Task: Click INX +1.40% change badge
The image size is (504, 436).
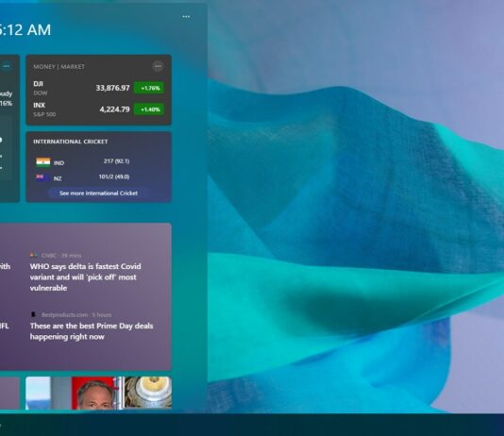Action: [x=149, y=109]
